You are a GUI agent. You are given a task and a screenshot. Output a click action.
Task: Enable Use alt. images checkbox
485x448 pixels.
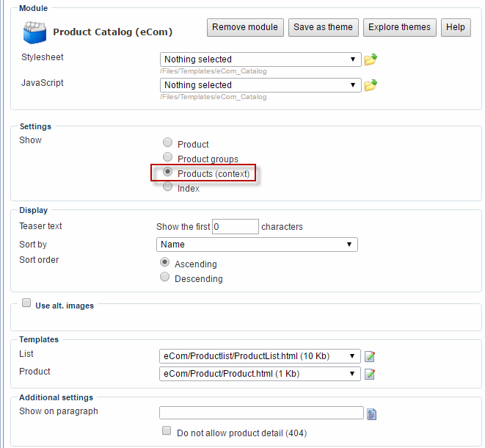tap(26, 303)
